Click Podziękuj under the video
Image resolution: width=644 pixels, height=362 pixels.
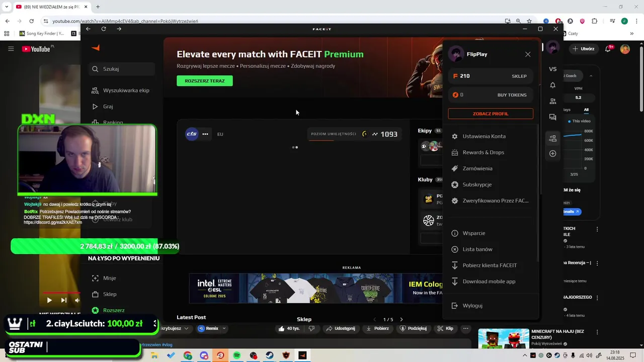tap(413, 328)
